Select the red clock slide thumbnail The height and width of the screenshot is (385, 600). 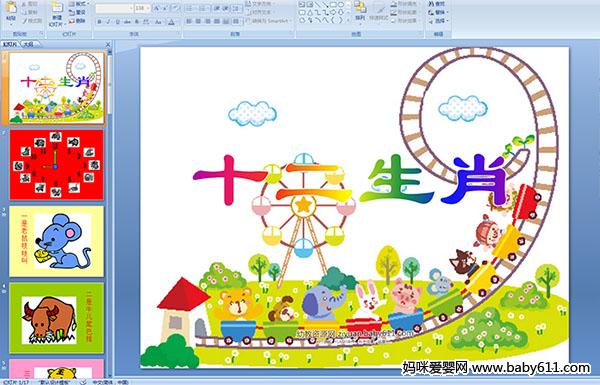click(x=56, y=165)
